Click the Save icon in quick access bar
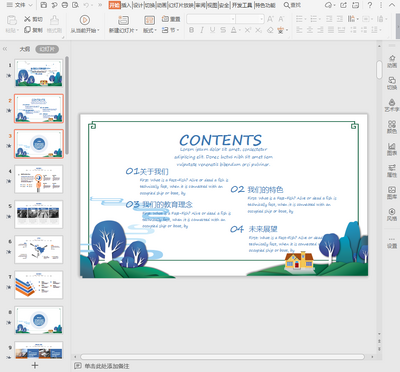Viewport: 400px width, 372px height. pos(43,5)
